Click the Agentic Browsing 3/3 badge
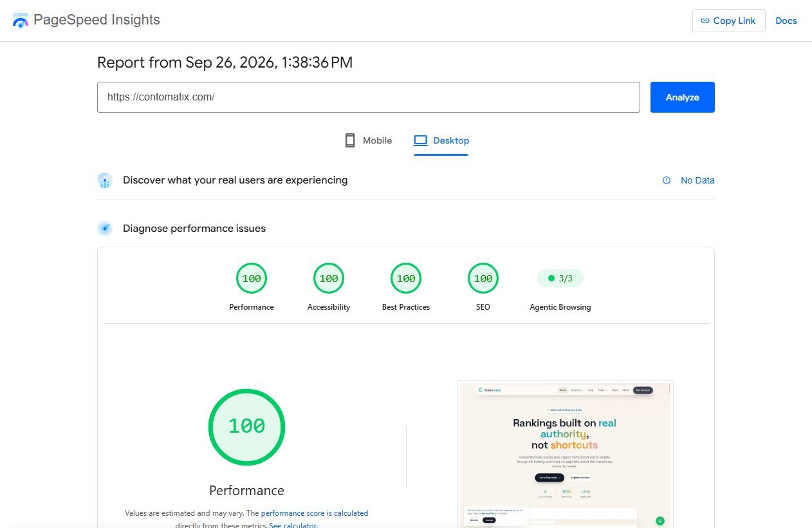Viewport: 812px width, 528px height. [560, 278]
